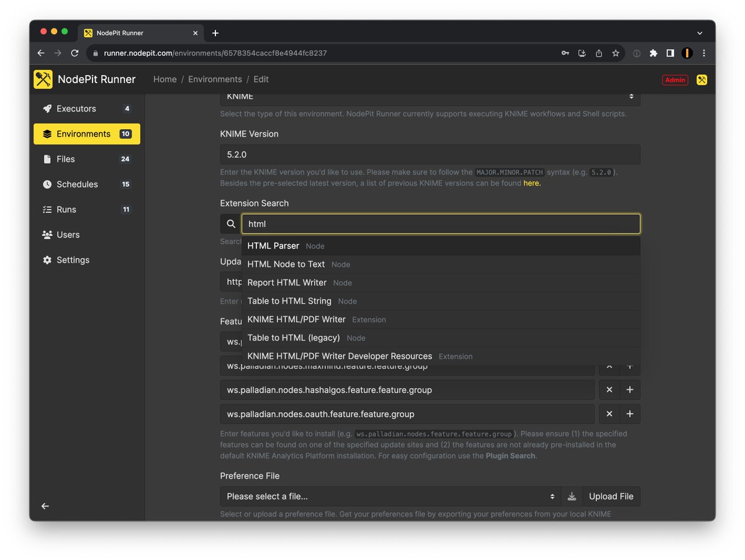Go to Home breadcrumb
The image size is (745, 560).
[x=165, y=79]
